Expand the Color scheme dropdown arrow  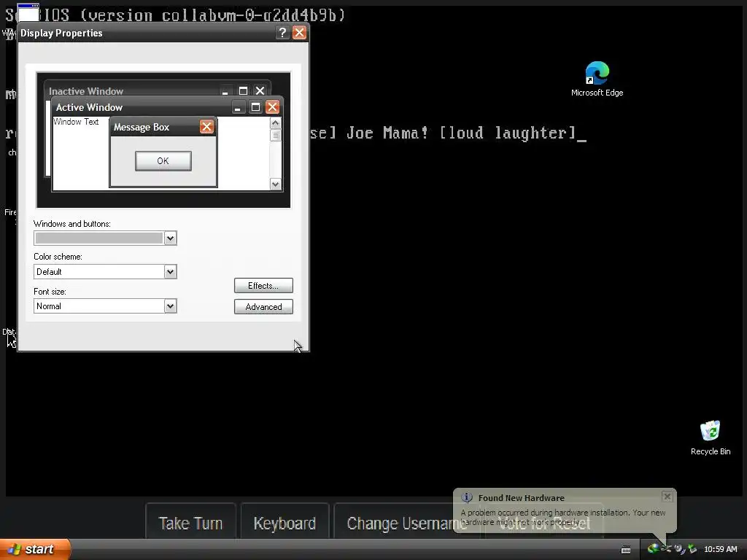point(170,272)
